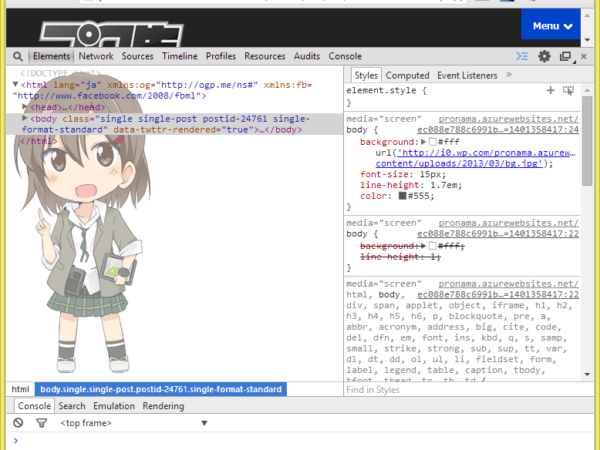Image resolution: width=600 pixels, height=450 pixels.
Task: Open the Profiles tab
Action: point(221,56)
